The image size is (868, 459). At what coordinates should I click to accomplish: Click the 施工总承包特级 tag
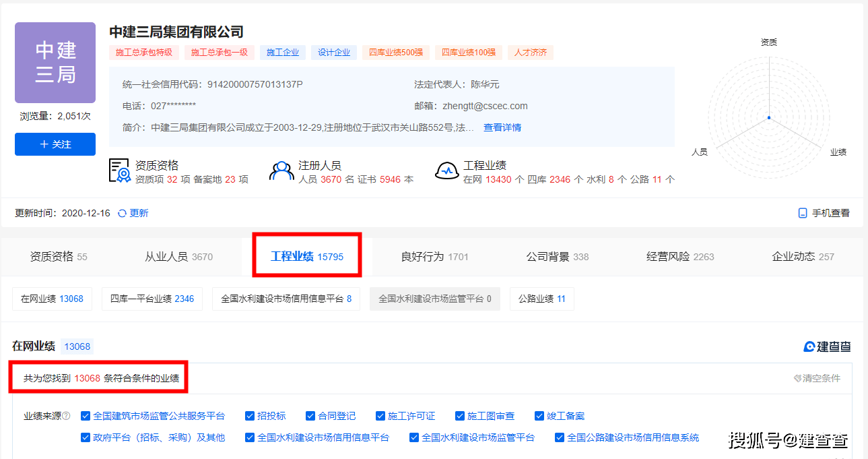pyautogui.click(x=144, y=53)
